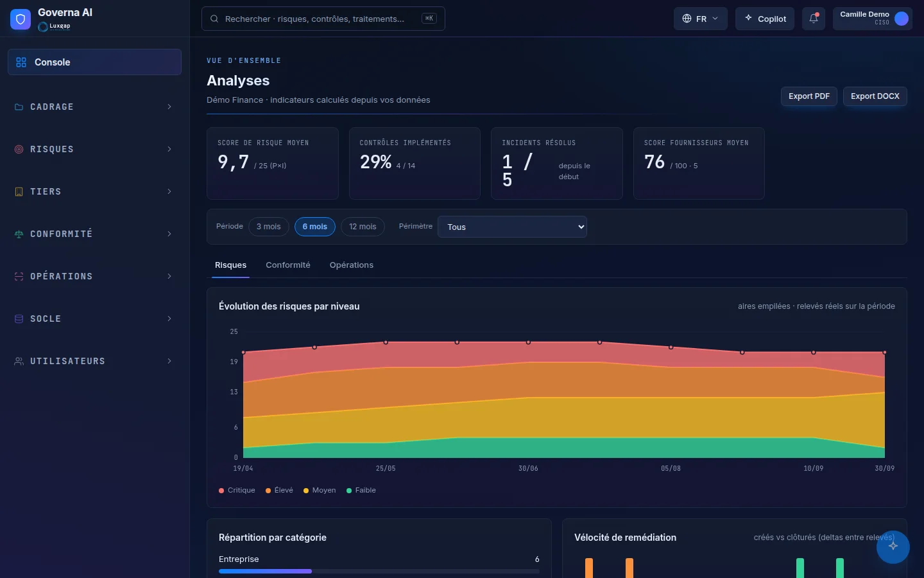This screenshot has width=924, height=578.
Task: Click the Risques target icon
Action: pyautogui.click(x=19, y=149)
